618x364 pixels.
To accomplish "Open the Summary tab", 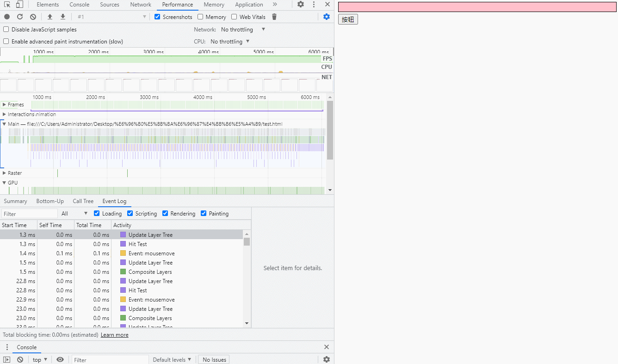I will coord(15,201).
